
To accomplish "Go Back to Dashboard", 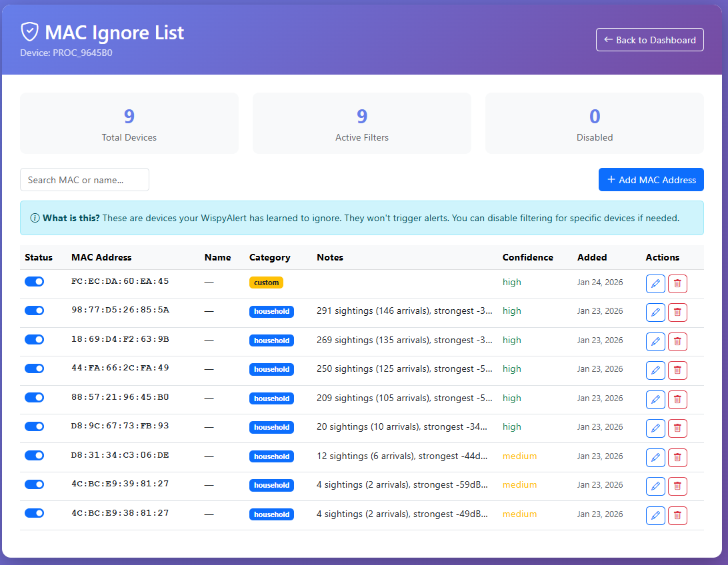I will point(649,39).
